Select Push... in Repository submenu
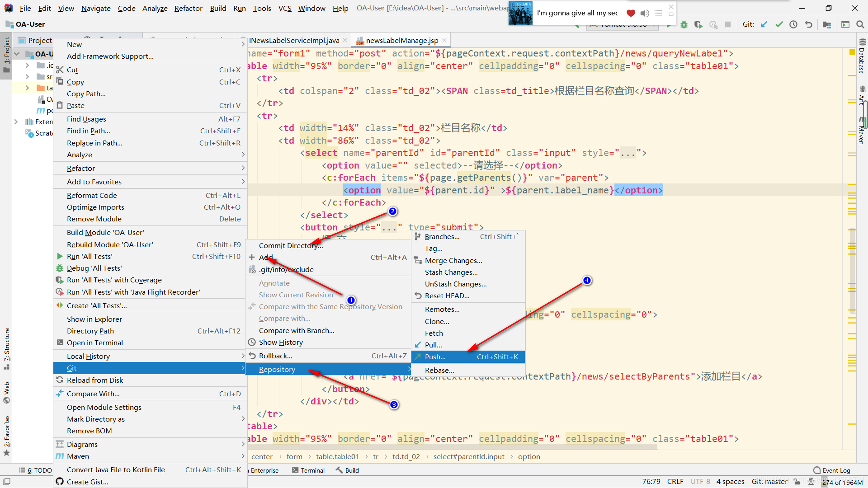The image size is (868, 488). pyautogui.click(x=435, y=357)
